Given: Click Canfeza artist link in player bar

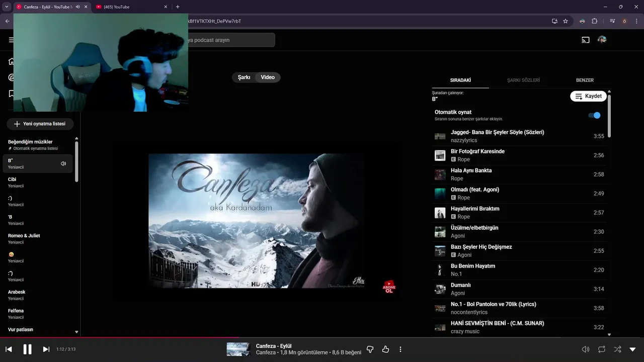Looking at the screenshot, I should (266, 353).
